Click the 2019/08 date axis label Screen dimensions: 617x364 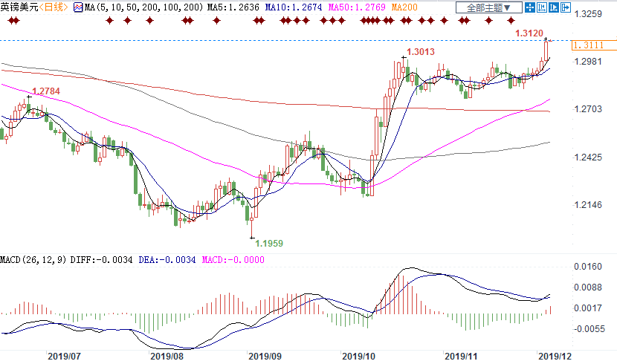point(167,356)
